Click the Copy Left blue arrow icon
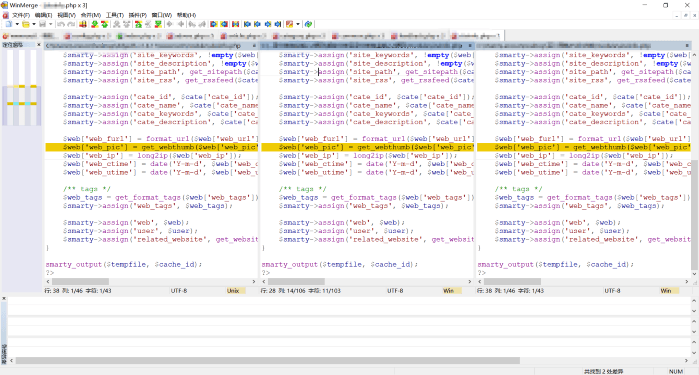This screenshot has width=699, height=375. (x=224, y=24)
